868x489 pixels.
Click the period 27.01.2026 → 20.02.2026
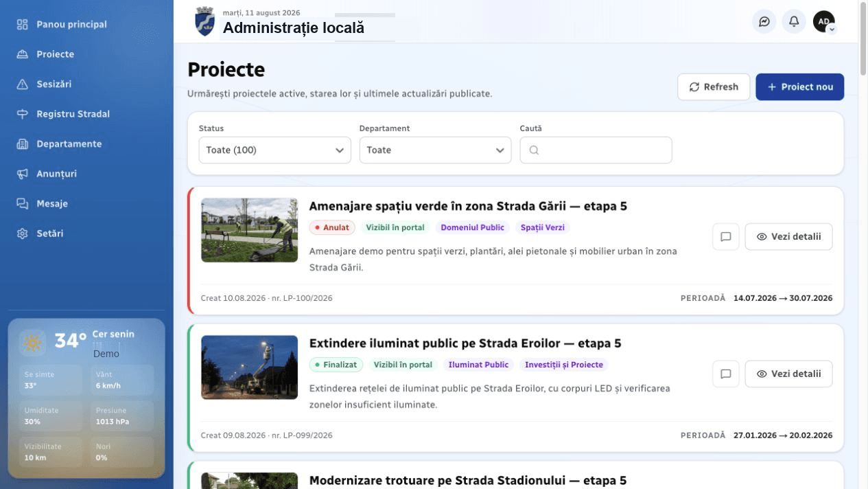click(x=783, y=435)
